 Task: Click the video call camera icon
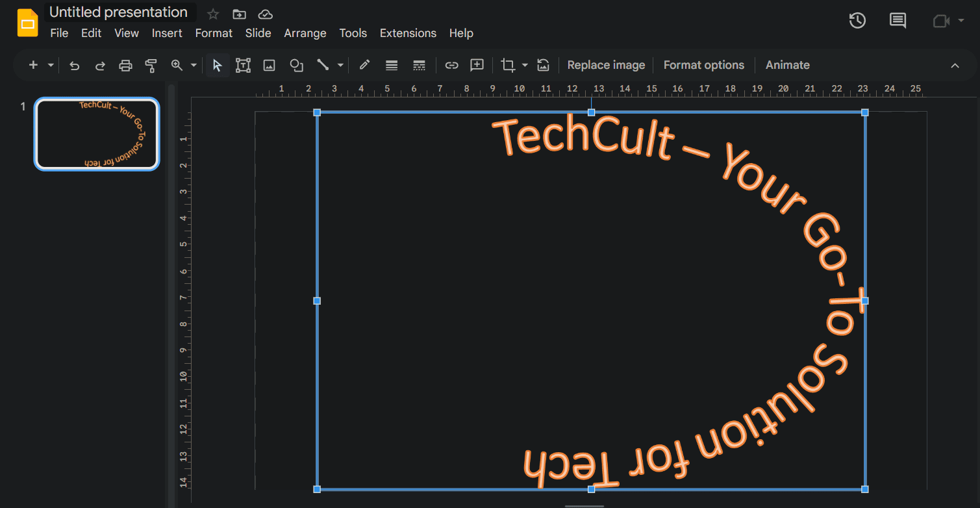[x=940, y=21]
